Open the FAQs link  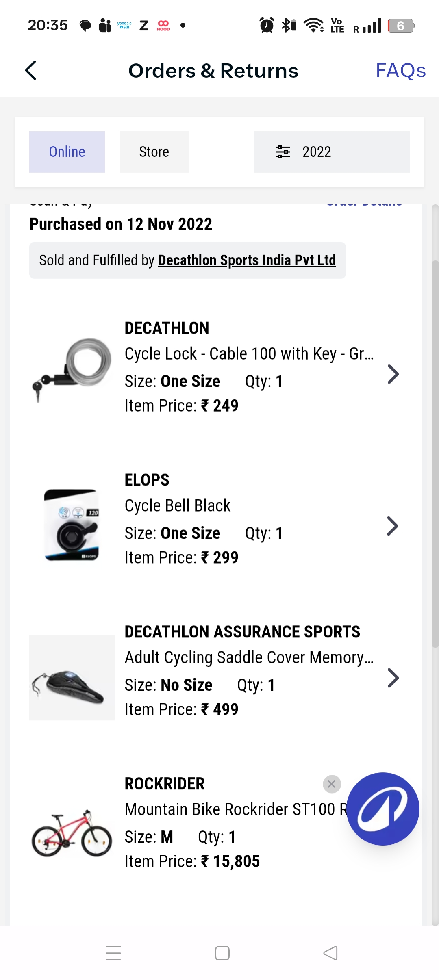tap(400, 70)
